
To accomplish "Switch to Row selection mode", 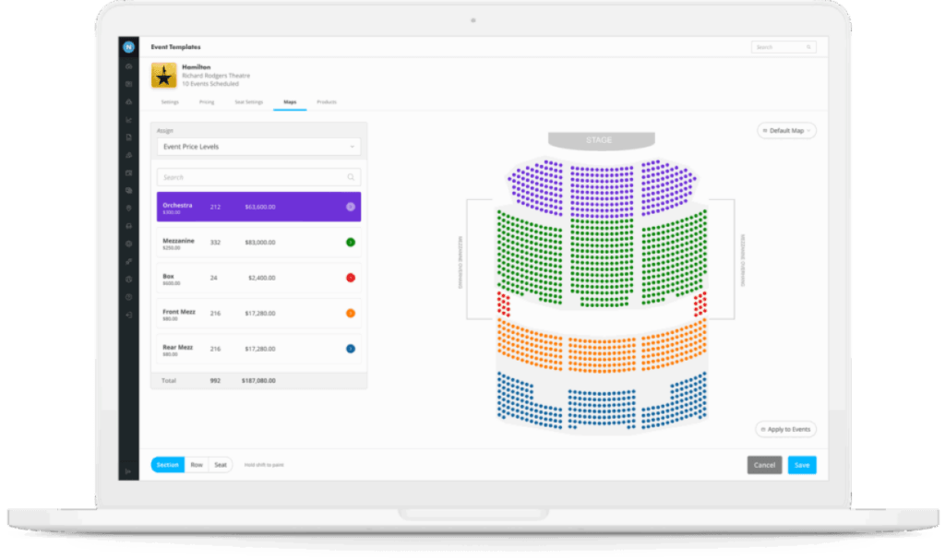I will coord(196,465).
